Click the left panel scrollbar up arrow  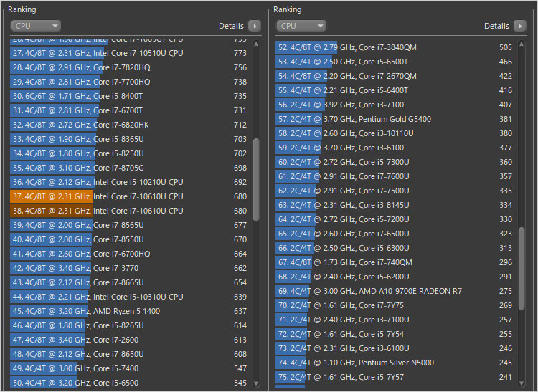click(x=256, y=44)
